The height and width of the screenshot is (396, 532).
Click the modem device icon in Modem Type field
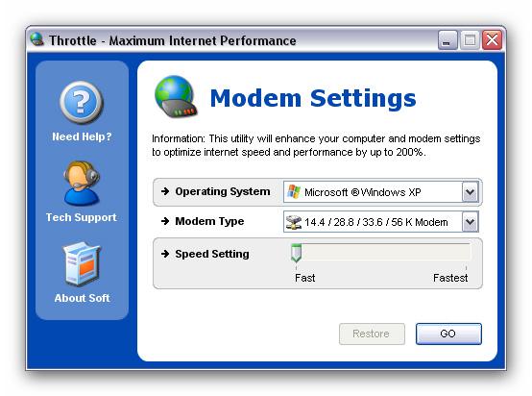coord(294,222)
